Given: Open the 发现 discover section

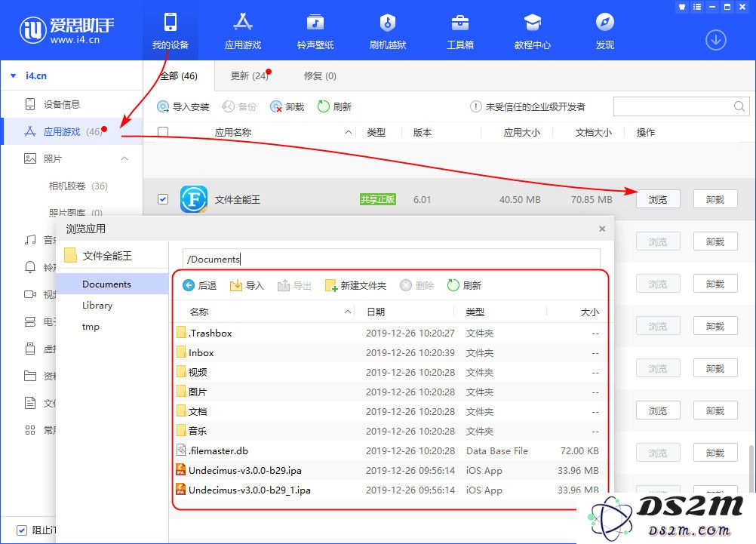Looking at the screenshot, I should (x=604, y=31).
